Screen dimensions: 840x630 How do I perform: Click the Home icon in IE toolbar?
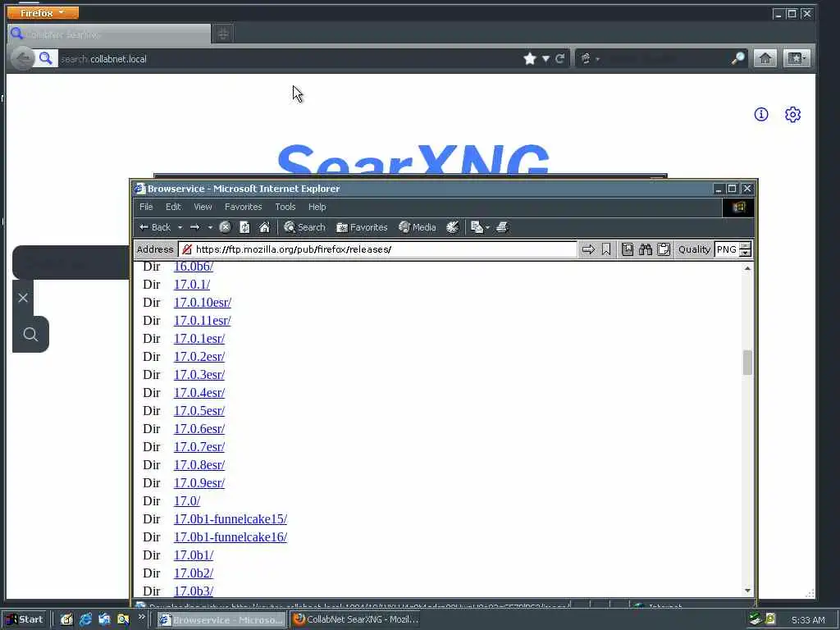(x=265, y=227)
